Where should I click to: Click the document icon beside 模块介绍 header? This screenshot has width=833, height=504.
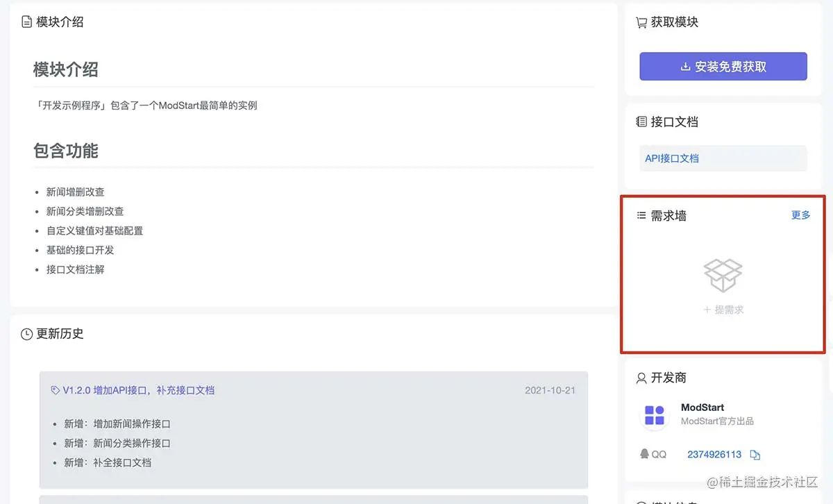(x=27, y=22)
